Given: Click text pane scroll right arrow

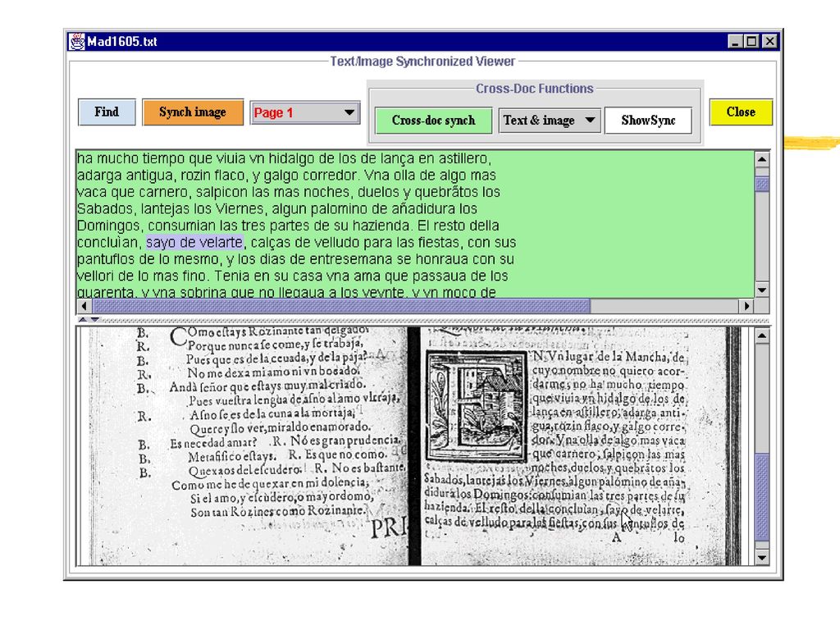Looking at the screenshot, I should 746,306.
